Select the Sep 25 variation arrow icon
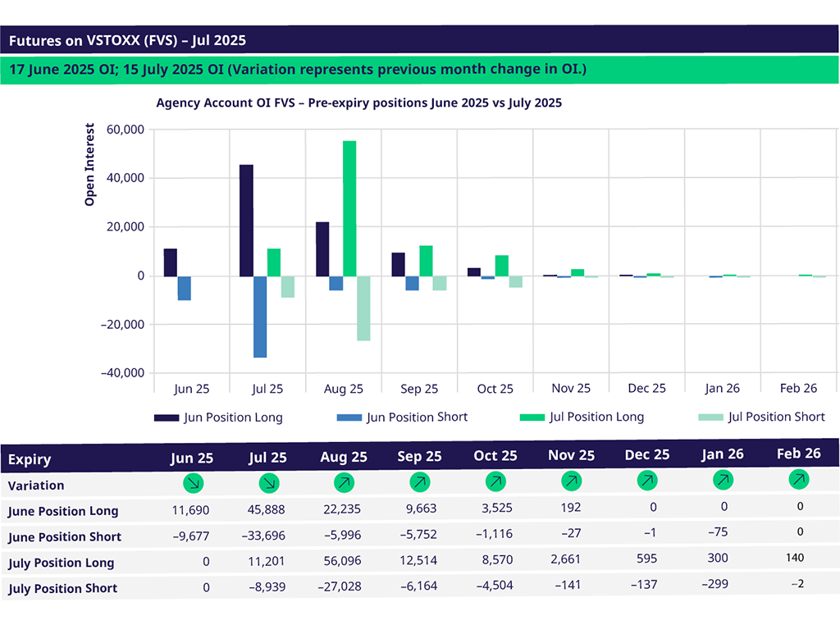The height and width of the screenshot is (625, 840). coord(420,481)
